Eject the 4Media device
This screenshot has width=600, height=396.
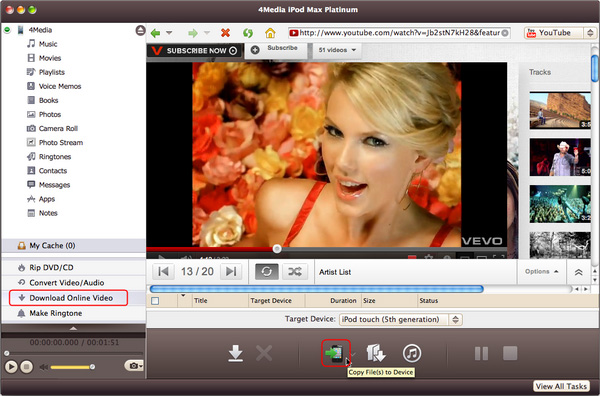point(140,30)
